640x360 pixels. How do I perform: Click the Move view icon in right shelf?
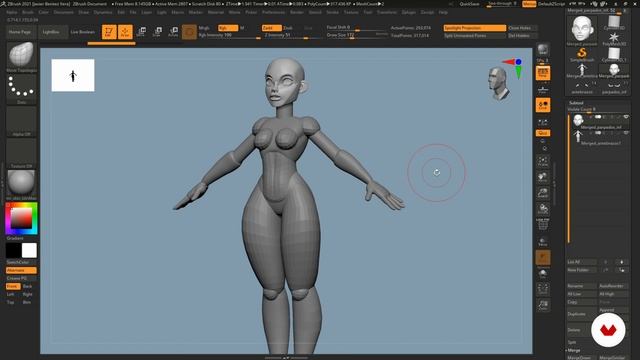click(x=543, y=177)
